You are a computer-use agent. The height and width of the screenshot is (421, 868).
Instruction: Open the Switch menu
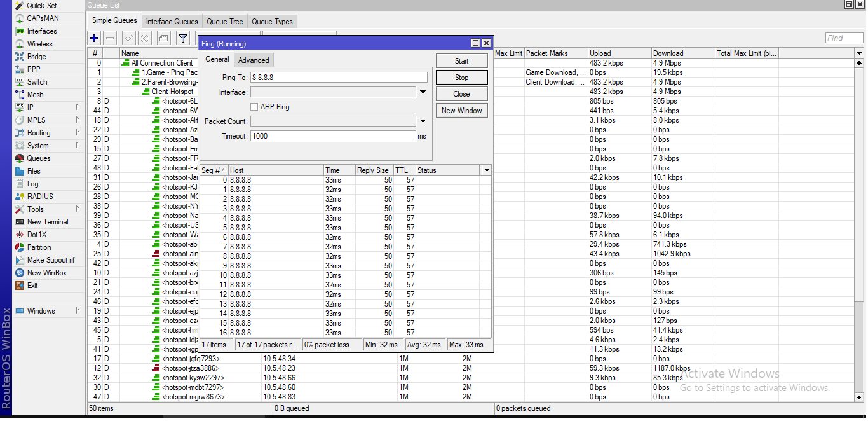point(37,82)
